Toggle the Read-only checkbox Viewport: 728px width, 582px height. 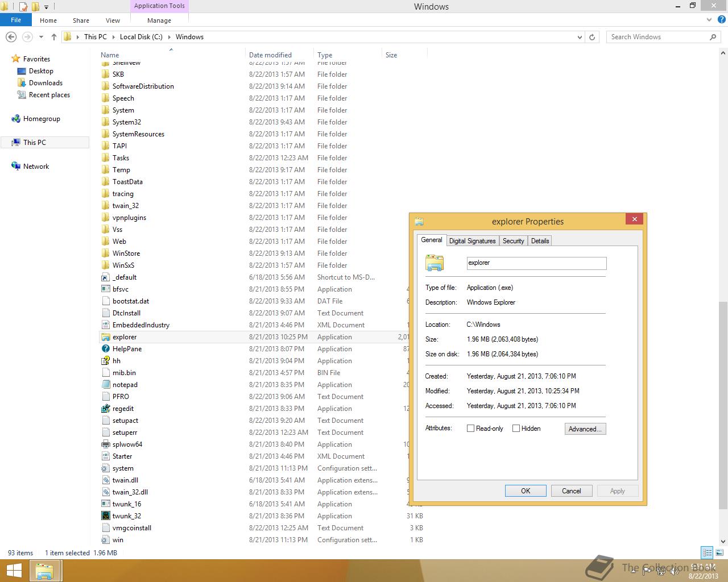pos(470,429)
